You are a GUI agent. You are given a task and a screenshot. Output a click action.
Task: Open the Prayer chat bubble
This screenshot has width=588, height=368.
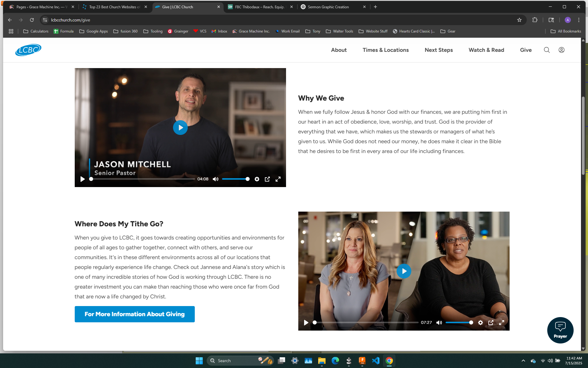pyautogui.click(x=560, y=330)
